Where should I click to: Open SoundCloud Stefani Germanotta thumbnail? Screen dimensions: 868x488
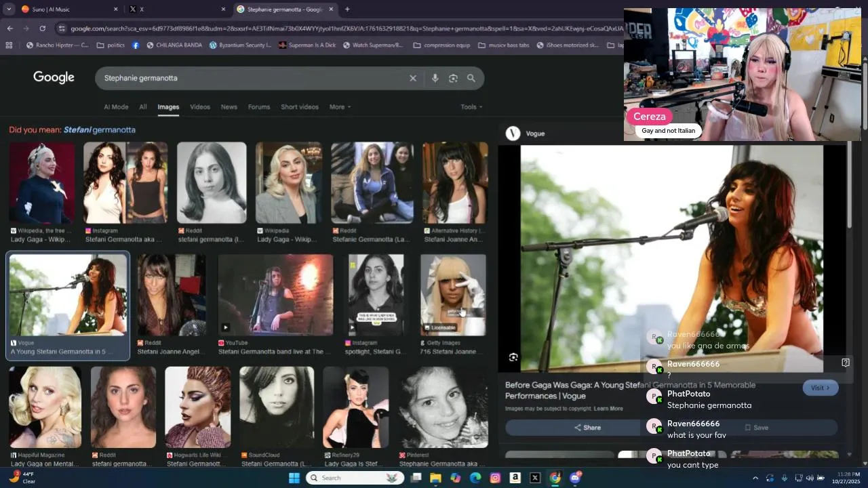277,407
